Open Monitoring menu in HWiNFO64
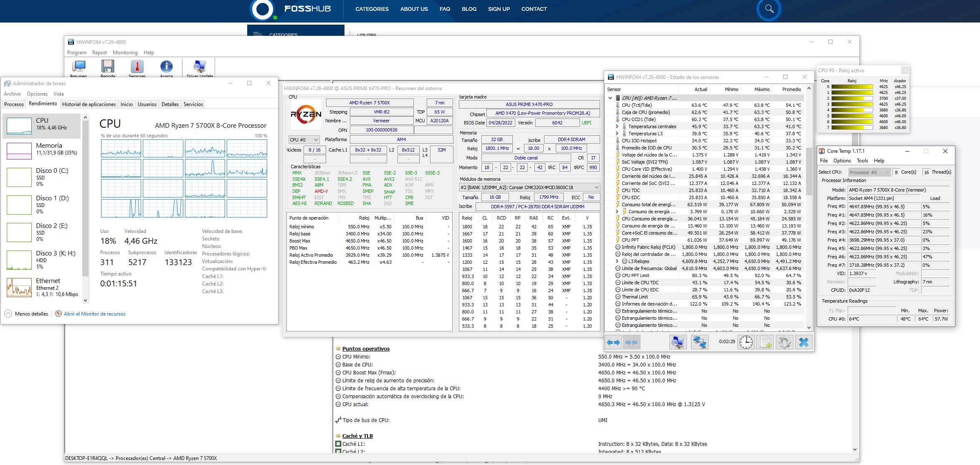 (125, 53)
